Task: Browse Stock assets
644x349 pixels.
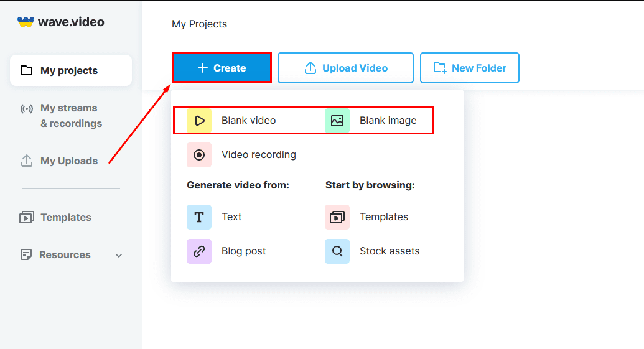Action: pyautogui.click(x=373, y=251)
